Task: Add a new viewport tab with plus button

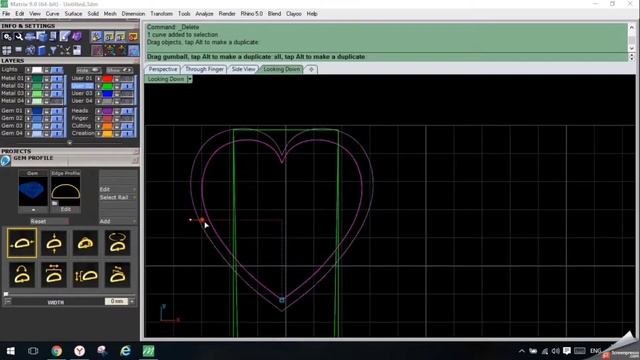Action: [311, 69]
